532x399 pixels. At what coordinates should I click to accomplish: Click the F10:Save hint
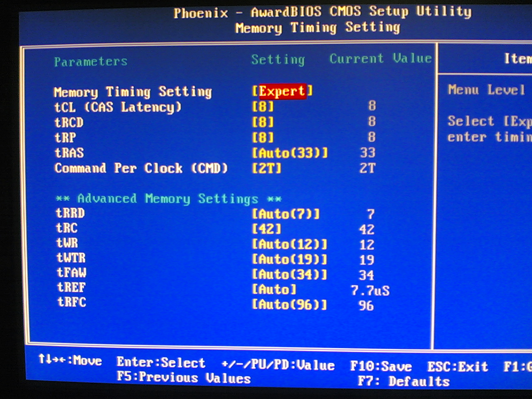pyautogui.click(x=381, y=366)
